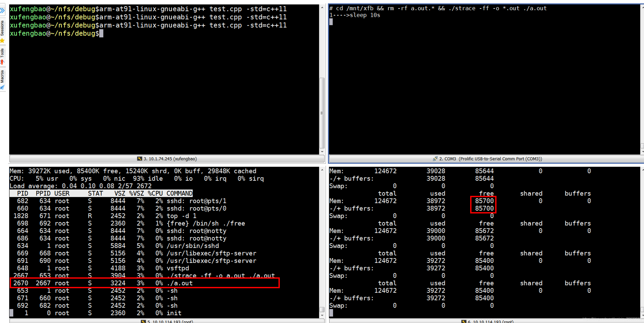Click the xufengbao terminal's scroll-up arrow
The width and height of the screenshot is (644, 323).
(x=322, y=8)
